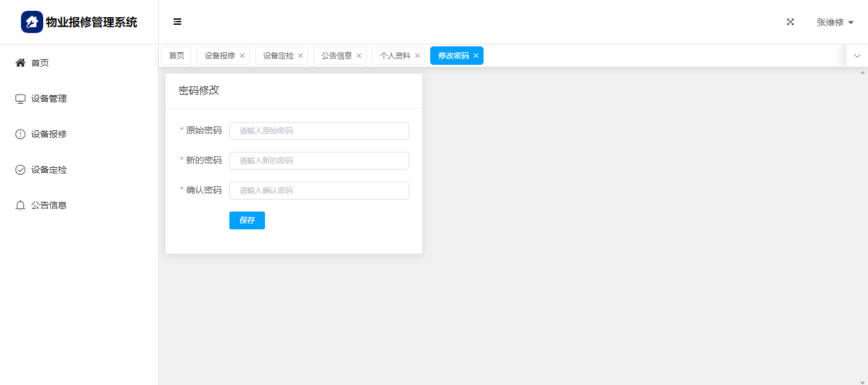Click the monitor icon beside 设备管理
This screenshot has width=868, height=385.
[x=20, y=98]
